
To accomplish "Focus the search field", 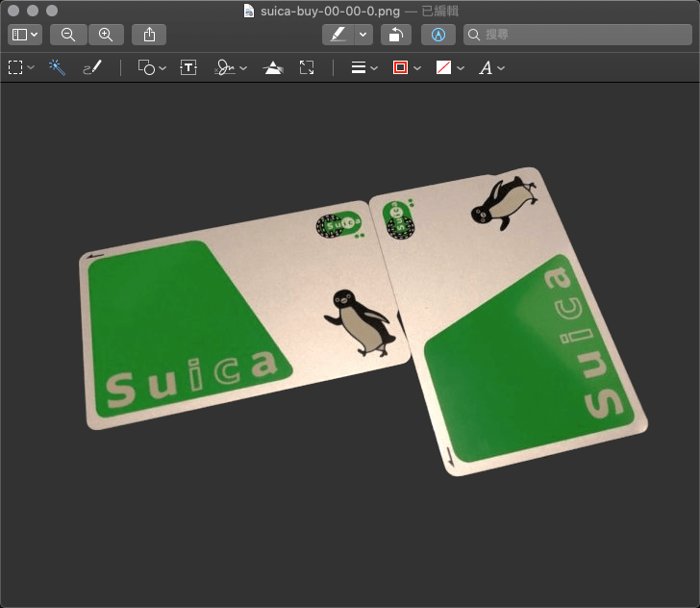I will (x=578, y=35).
